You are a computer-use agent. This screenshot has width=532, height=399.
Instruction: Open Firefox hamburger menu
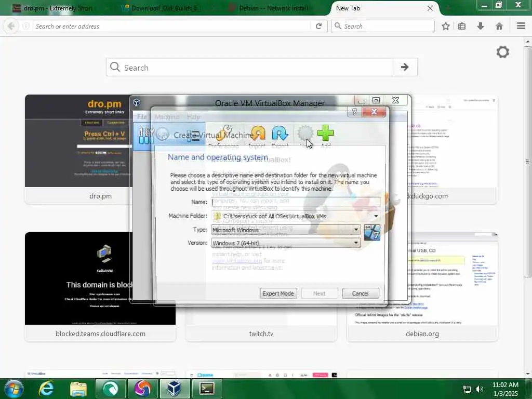tap(521, 26)
